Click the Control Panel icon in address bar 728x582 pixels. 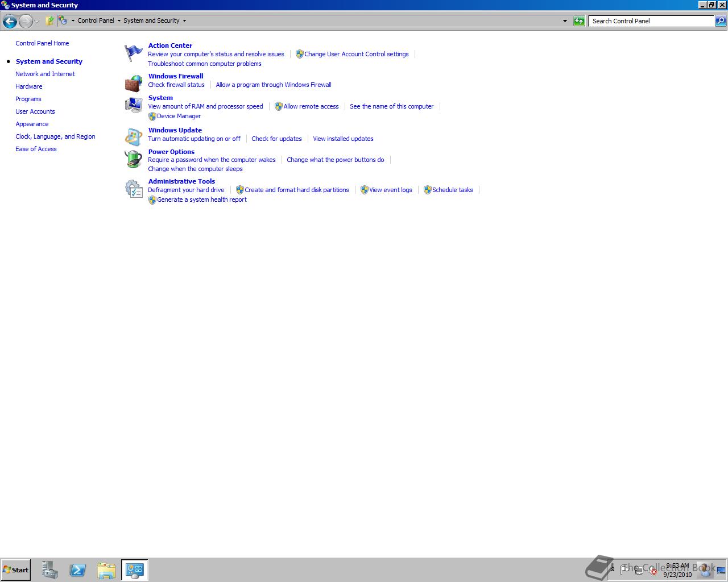point(63,20)
